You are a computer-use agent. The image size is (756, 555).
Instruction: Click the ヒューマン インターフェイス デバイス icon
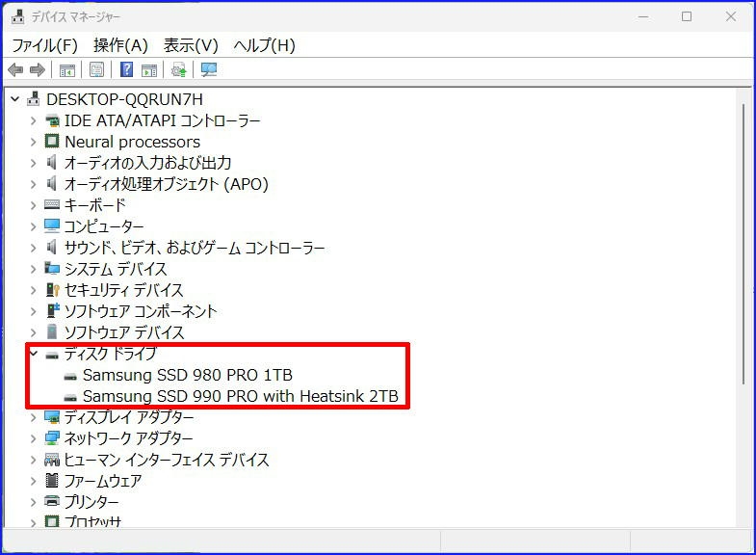[52, 459]
